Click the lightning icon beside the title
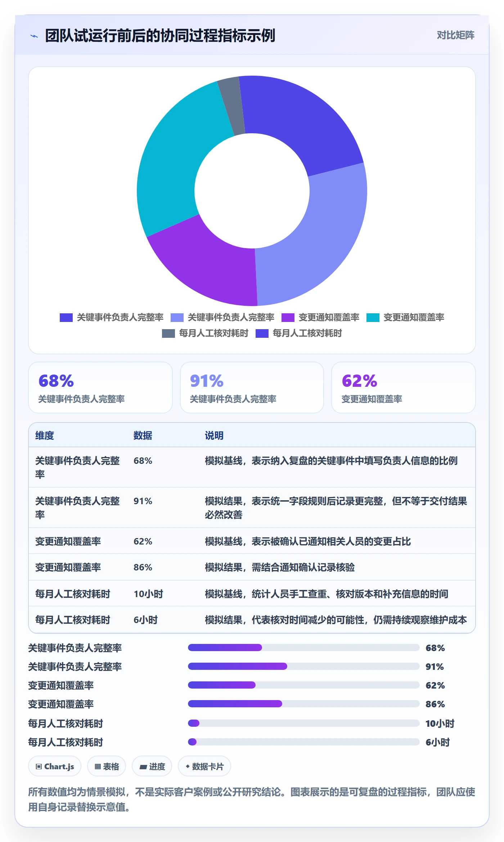Screen dimensions: 504x842 click(x=34, y=36)
